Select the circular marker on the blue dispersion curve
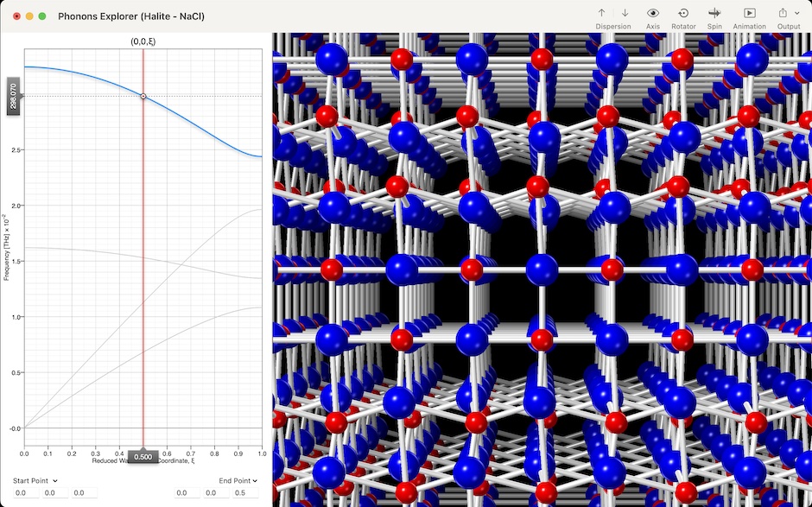This screenshot has height=507, width=812. pos(143,96)
